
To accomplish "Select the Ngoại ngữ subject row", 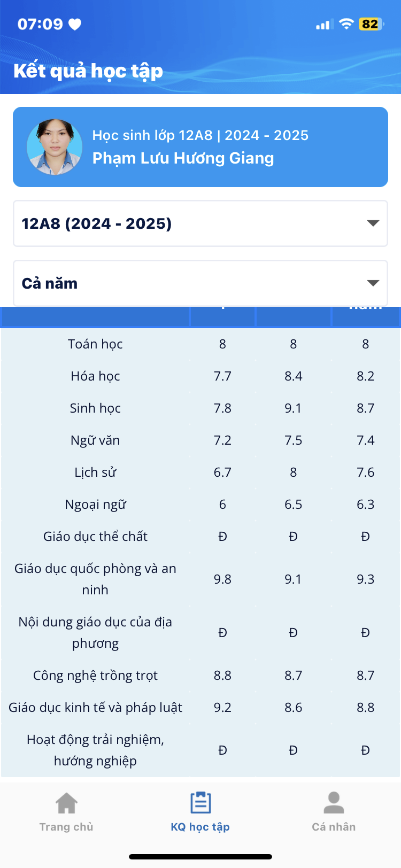I will (200, 505).
